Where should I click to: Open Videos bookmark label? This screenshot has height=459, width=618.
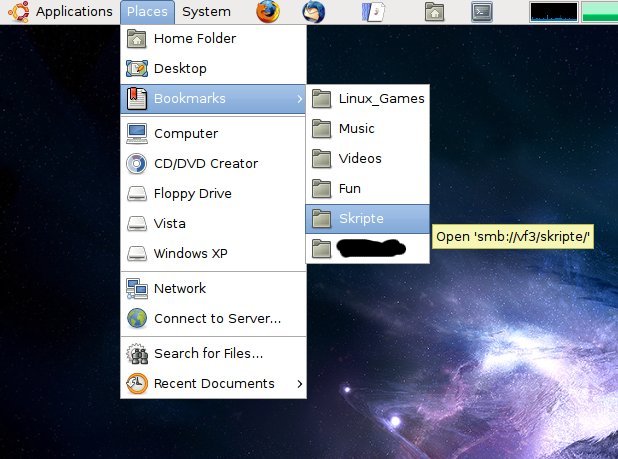[360, 158]
